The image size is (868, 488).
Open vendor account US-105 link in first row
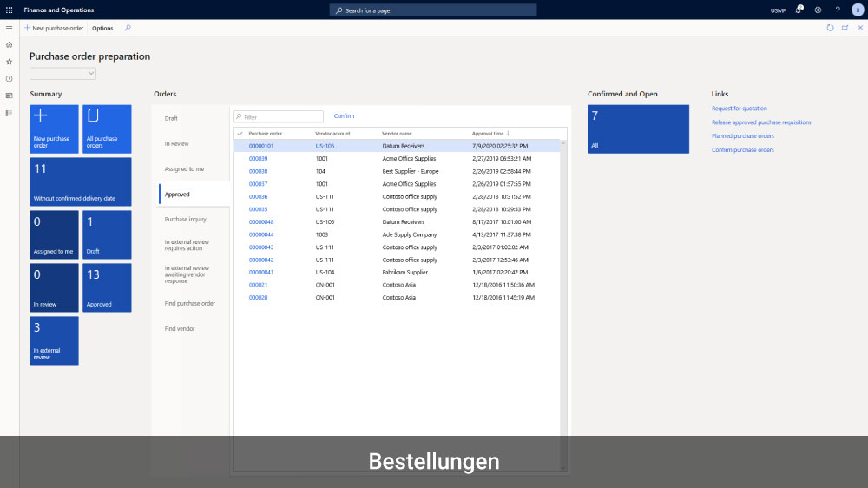[x=325, y=146]
